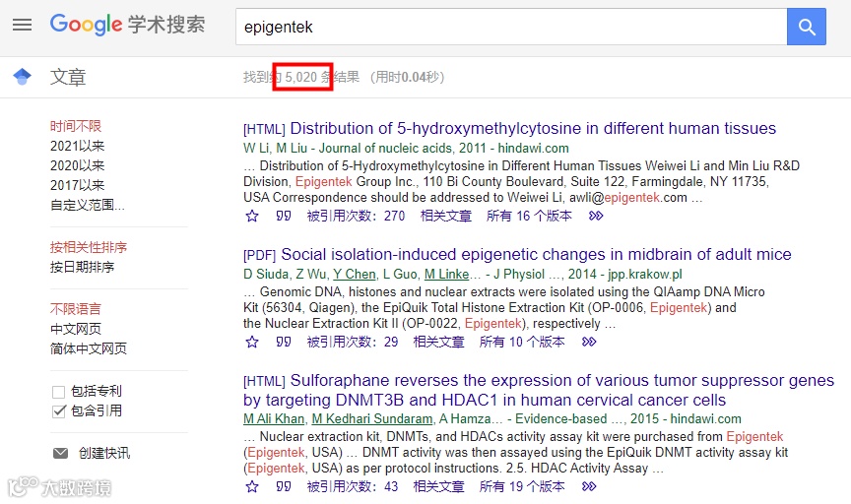This screenshot has width=851, height=504.
Task: Open Distribution of 5-hydroxymethylcytosine article title
Action: pyautogui.click(x=533, y=129)
